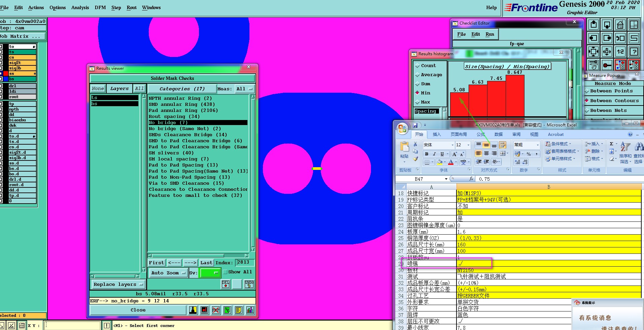Screen dimensions: 644x330
Task: Click the Last navigation button
Action: [206, 263]
